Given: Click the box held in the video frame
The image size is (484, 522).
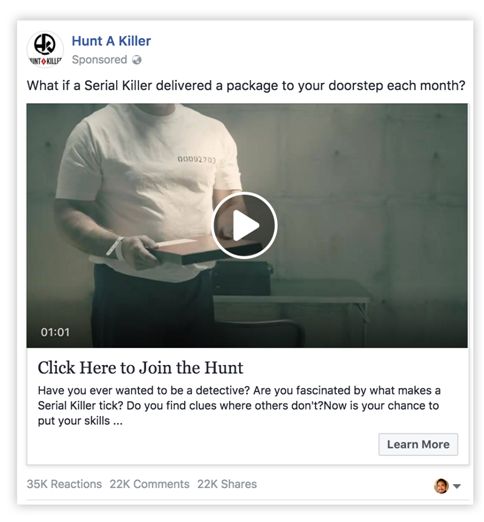Looking at the screenshot, I should (x=203, y=250).
